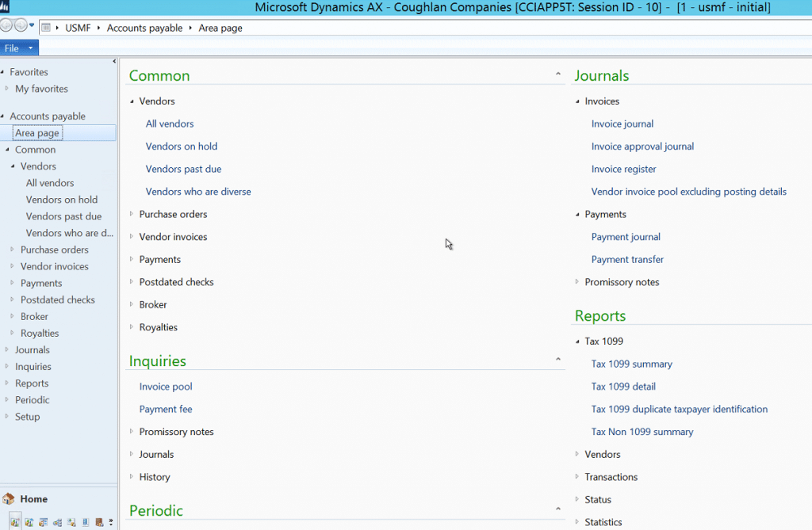This screenshot has width=812, height=530.
Task: Click the Dynamics AX logo in title bar
Action: click(x=5, y=6)
